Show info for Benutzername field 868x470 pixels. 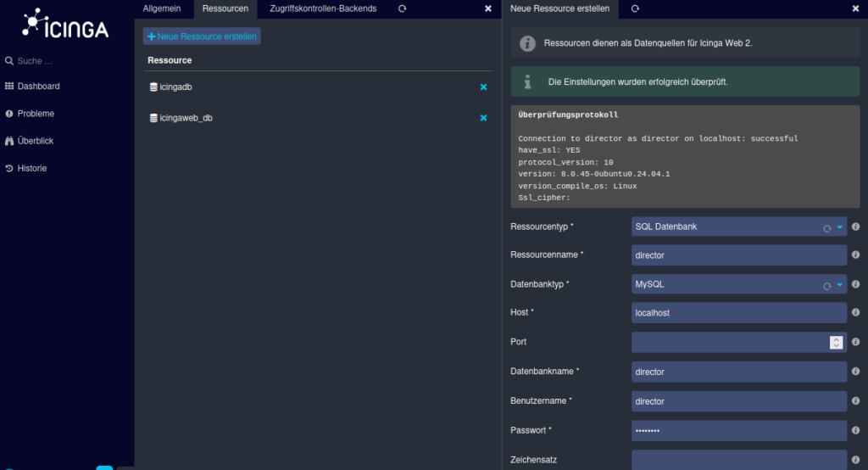pos(856,400)
